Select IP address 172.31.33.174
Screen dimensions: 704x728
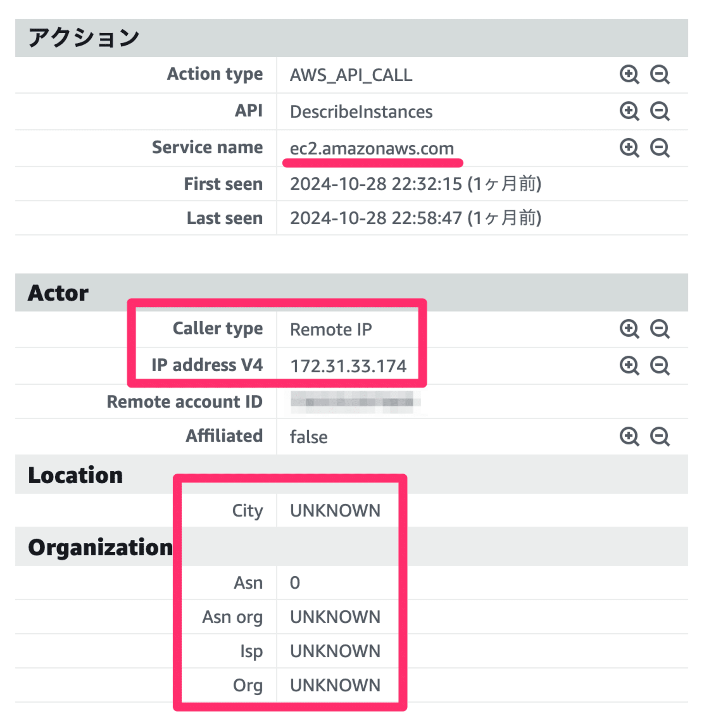pos(348,366)
